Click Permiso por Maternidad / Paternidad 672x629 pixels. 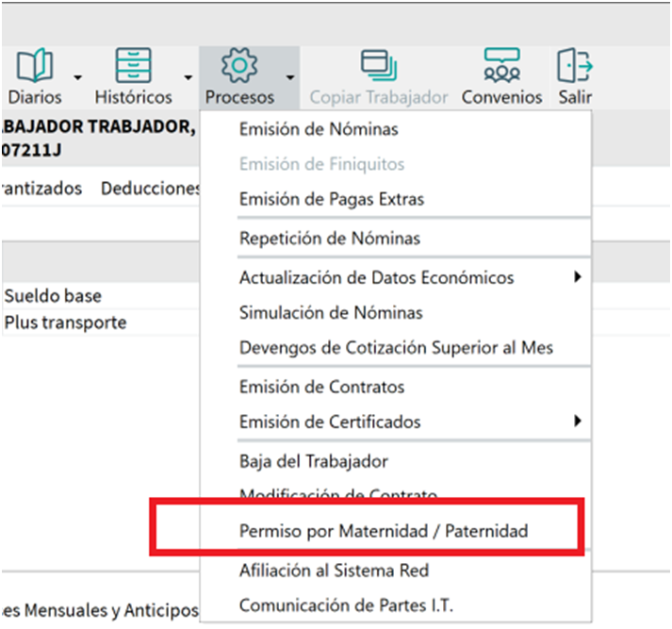pyautogui.click(x=384, y=531)
